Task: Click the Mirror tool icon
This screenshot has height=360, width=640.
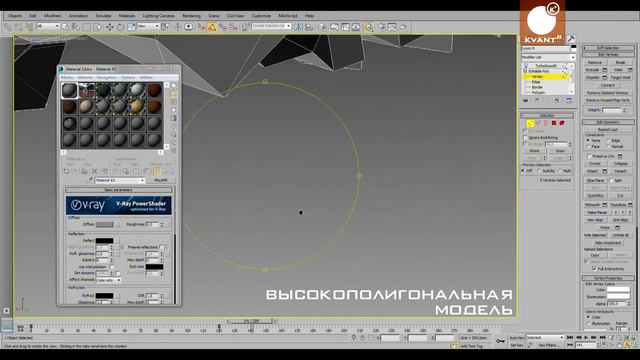Action: point(299,27)
